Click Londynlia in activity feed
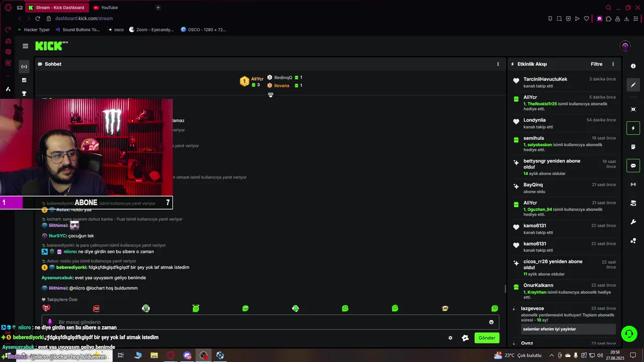 [x=534, y=120]
